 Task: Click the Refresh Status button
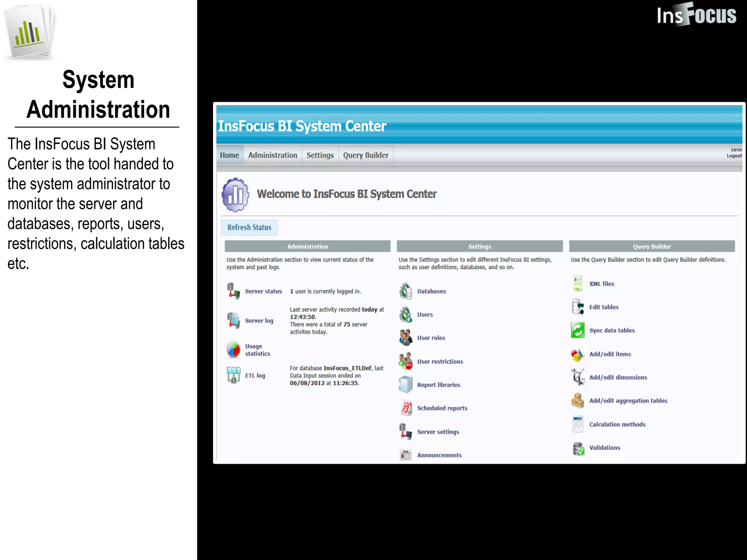tap(249, 227)
